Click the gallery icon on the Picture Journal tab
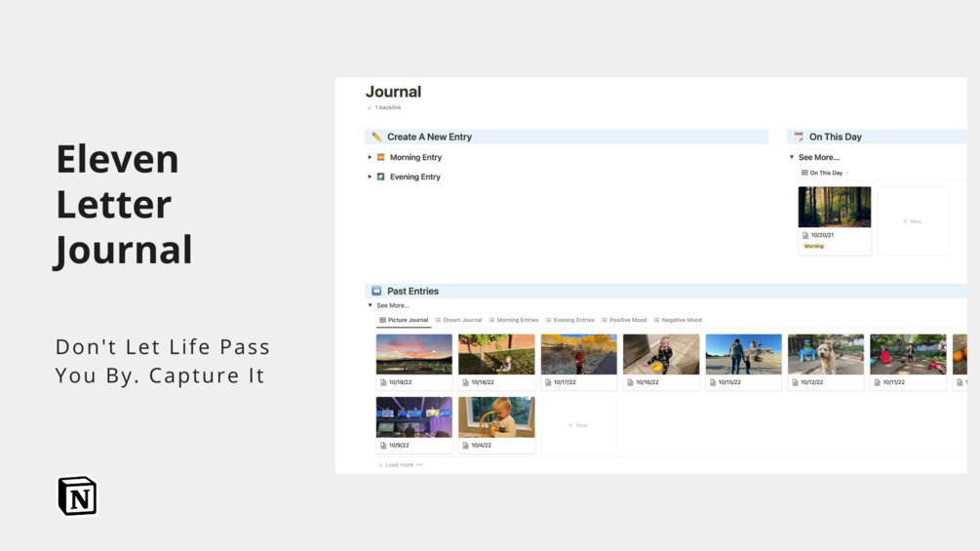 click(382, 320)
